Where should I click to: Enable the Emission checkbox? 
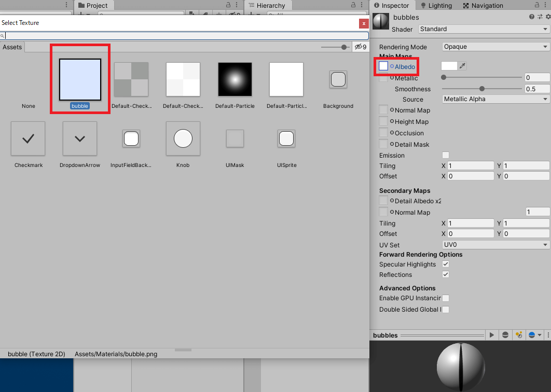(446, 155)
